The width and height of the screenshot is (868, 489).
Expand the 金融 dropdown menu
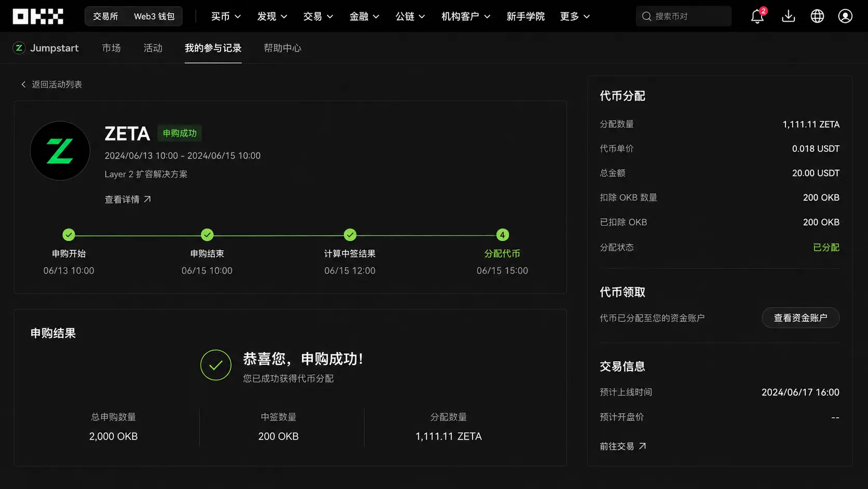[364, 17]
